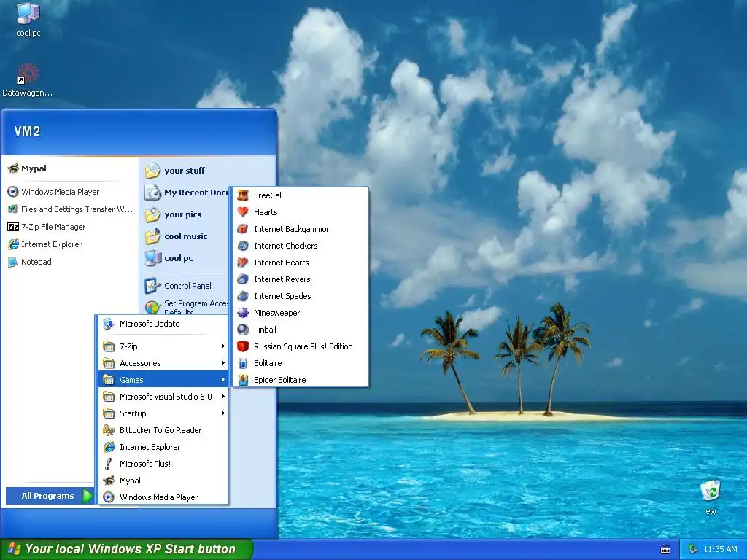Viewport: 747px width, 560px height.
Task: Click the Internet Reversi icon
Action: [x=243, y=279]
